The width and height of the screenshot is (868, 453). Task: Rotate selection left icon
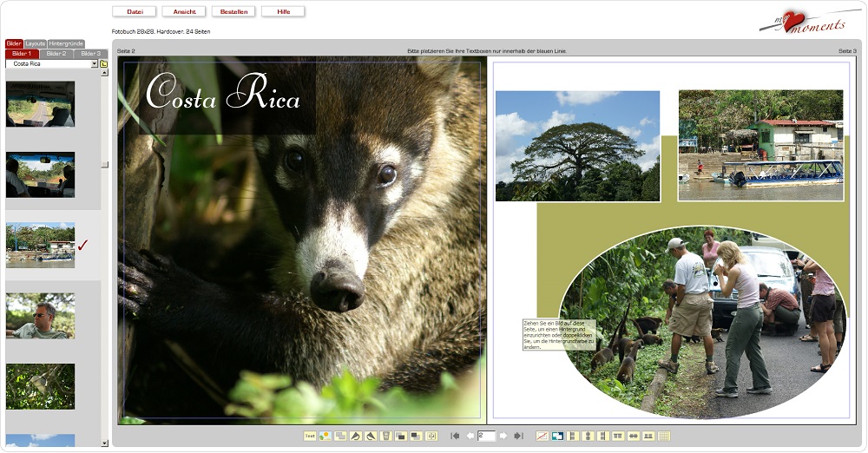pyautogui.click(x=355, y=437)
